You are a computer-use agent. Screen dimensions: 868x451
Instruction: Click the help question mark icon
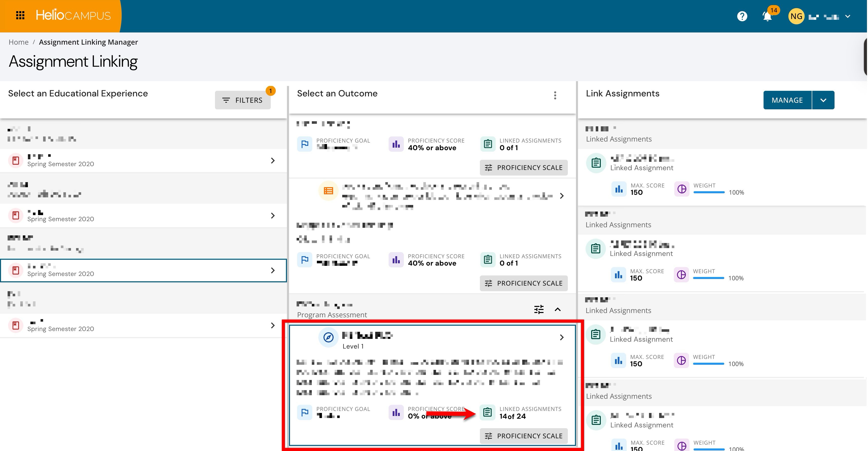coord(742,16)
